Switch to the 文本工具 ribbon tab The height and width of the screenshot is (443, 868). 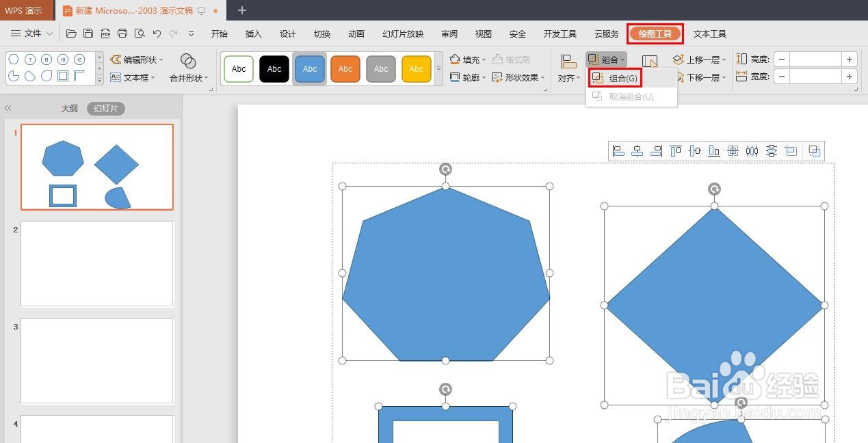point(709,33)
